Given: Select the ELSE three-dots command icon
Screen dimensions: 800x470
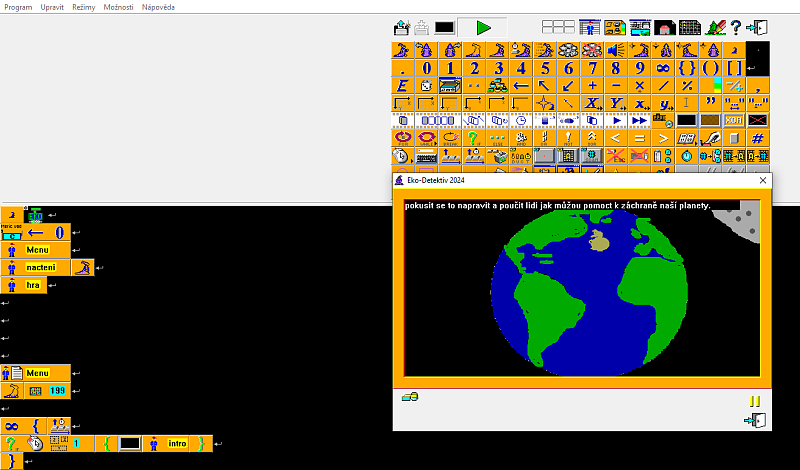Looking at the screenshot, I should [x=497, y=138].
